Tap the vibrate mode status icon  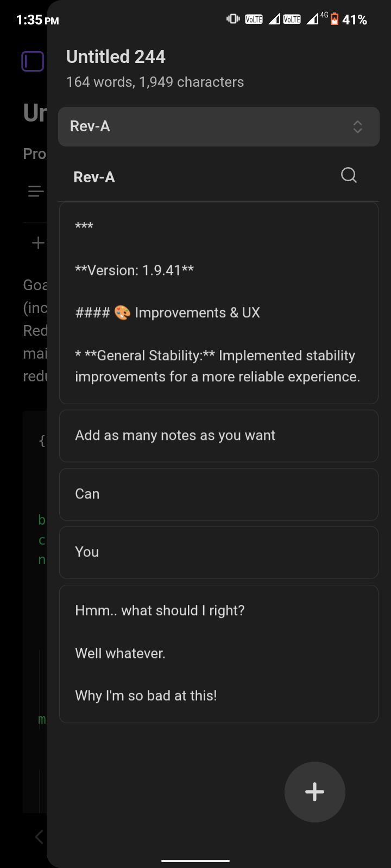233,20
